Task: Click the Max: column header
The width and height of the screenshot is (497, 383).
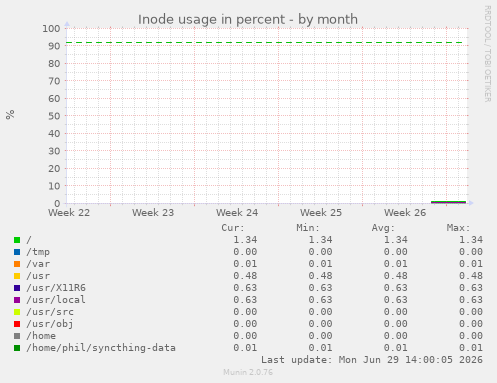Action: 458,228
